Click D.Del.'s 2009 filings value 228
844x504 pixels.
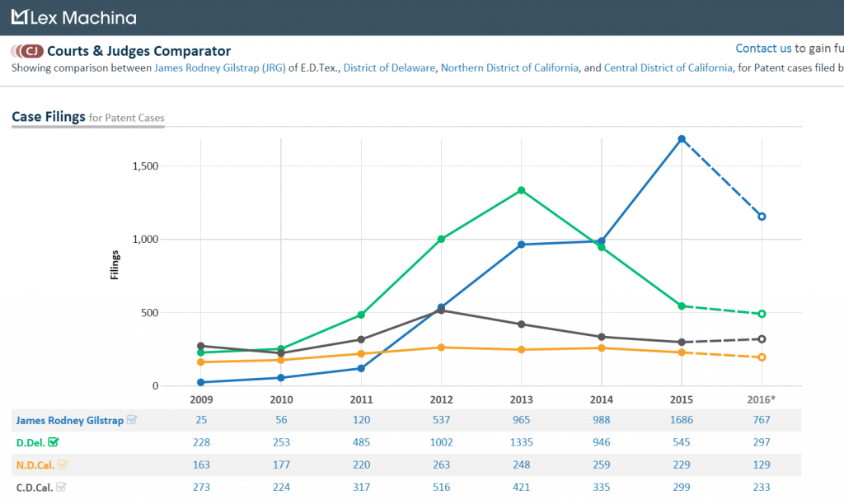pyautogui.click(x=201, y=442)
